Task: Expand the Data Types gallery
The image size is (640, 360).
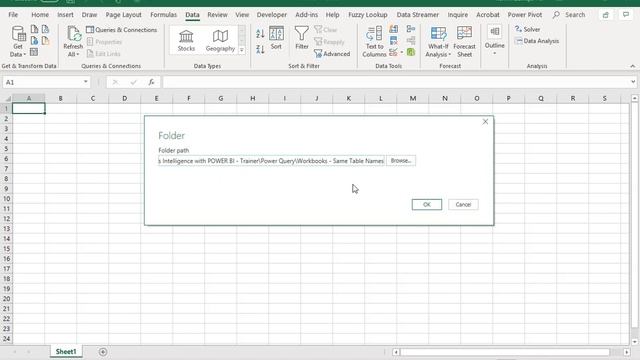Action: click(x=242, y=50)
